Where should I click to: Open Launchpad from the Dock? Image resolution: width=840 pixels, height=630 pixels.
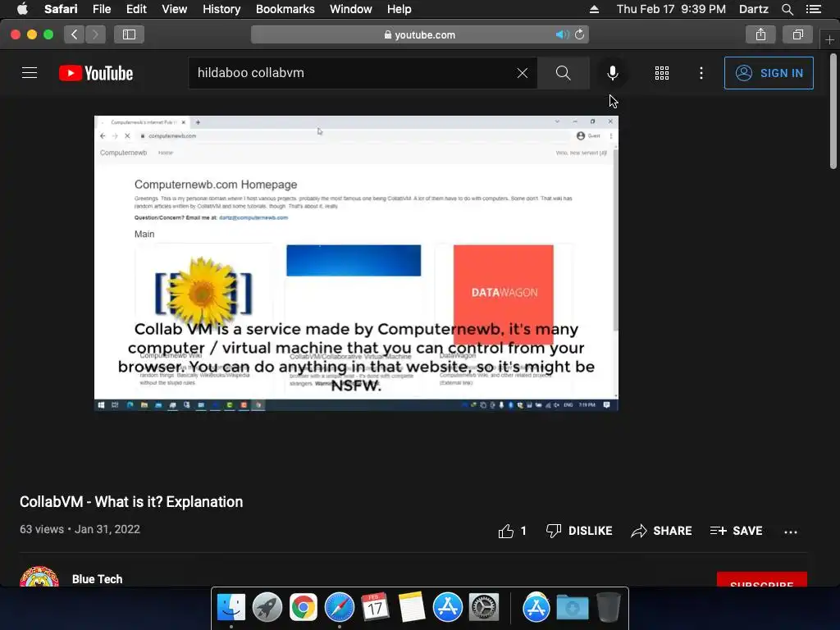(267, 607)
